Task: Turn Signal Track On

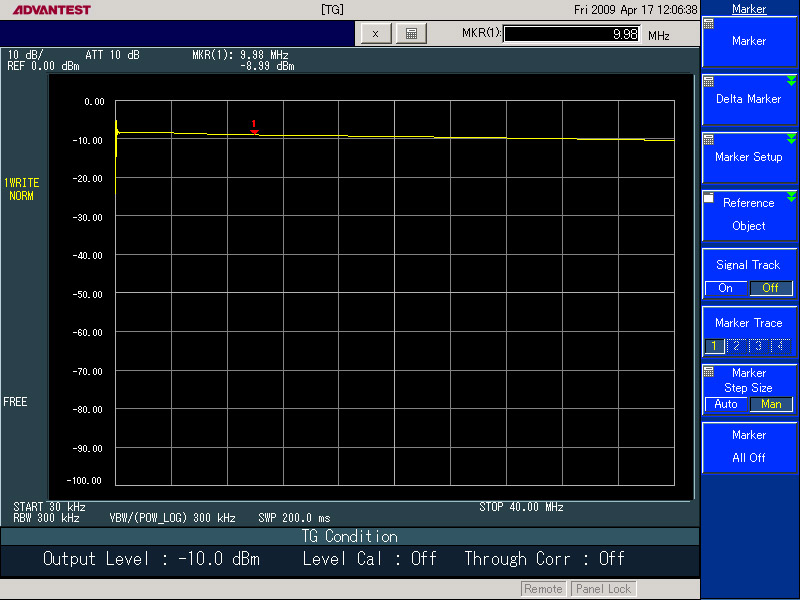Action: click(726, 288)
